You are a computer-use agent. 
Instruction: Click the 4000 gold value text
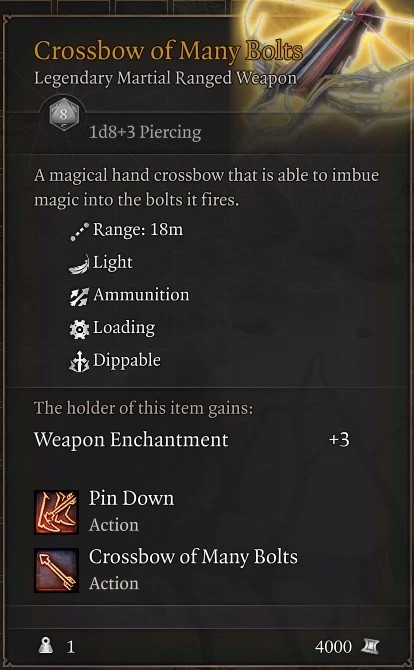333,647
